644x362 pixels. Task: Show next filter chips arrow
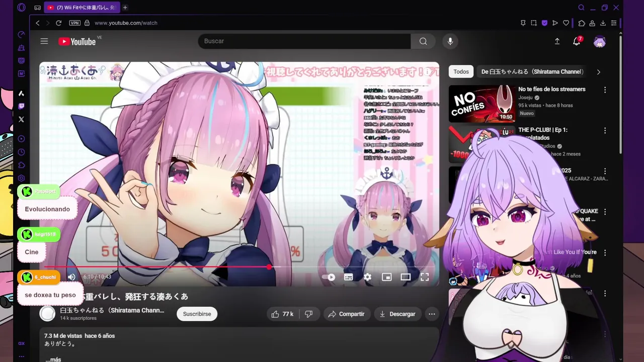(598, 72)
